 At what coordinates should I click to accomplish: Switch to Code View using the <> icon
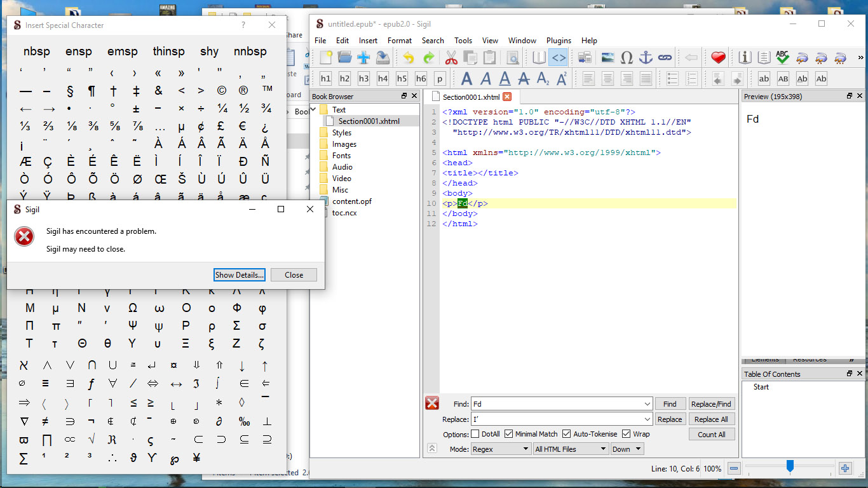(558, 58)
